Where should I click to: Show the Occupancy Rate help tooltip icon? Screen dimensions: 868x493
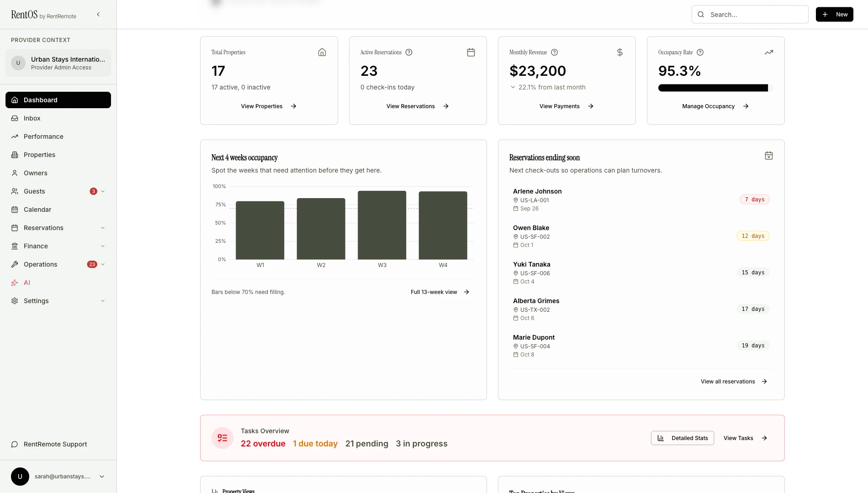click(700, 52)
